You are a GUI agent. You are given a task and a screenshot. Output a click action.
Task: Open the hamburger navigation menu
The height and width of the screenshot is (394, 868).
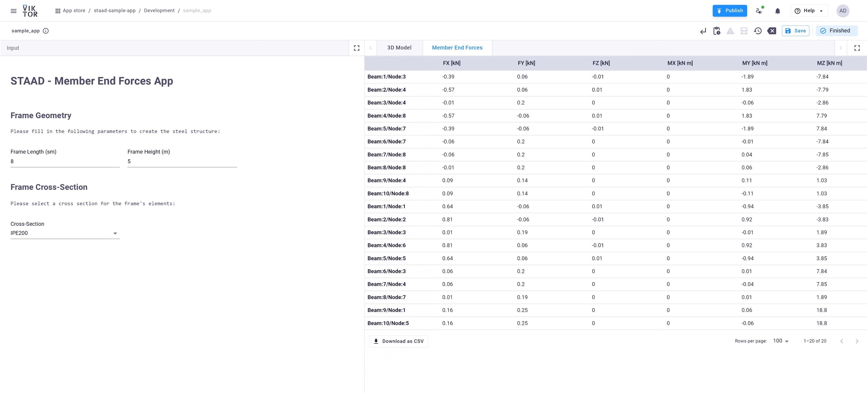14,11
